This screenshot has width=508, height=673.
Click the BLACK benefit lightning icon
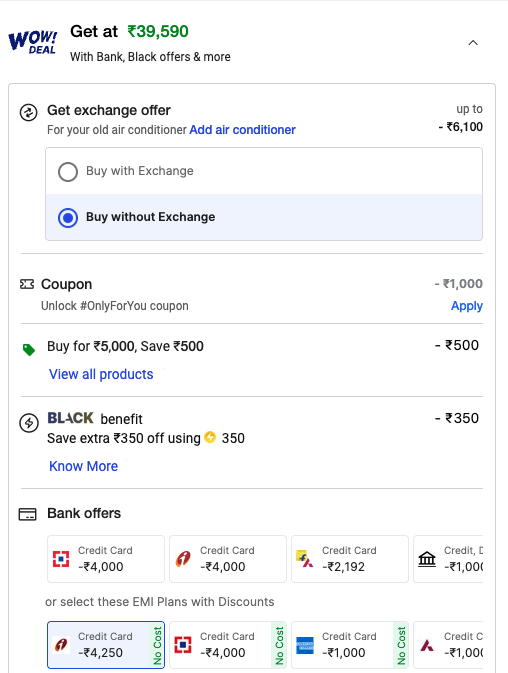coord(29,423)
